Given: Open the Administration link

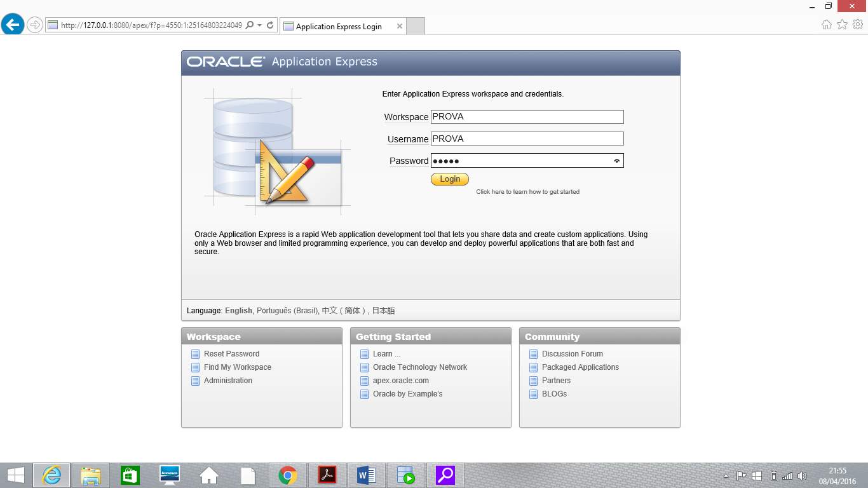Looking at the screenshot, I should [228, 381].
